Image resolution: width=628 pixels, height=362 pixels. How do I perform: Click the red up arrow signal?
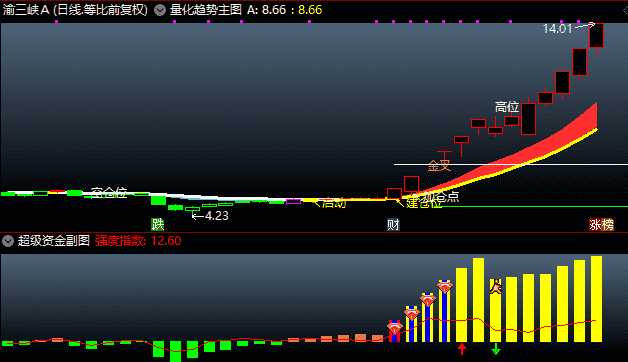[x=462, y=349]
